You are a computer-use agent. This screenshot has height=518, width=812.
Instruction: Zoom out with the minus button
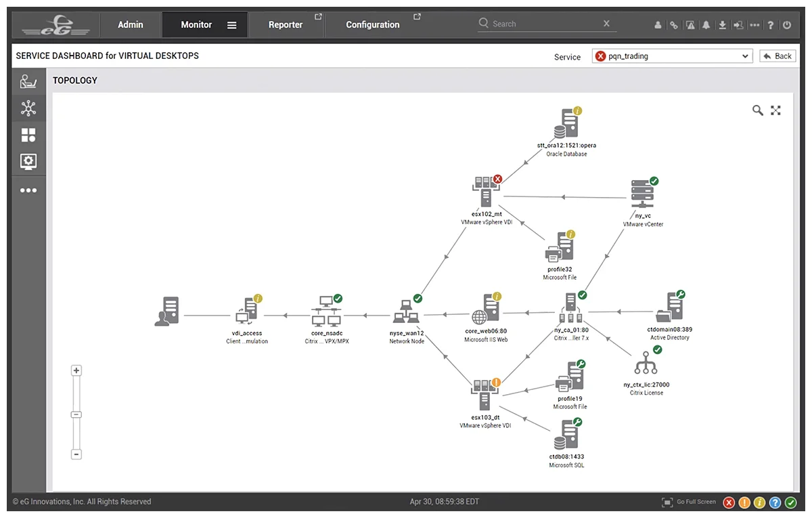(x=76, y=454)
